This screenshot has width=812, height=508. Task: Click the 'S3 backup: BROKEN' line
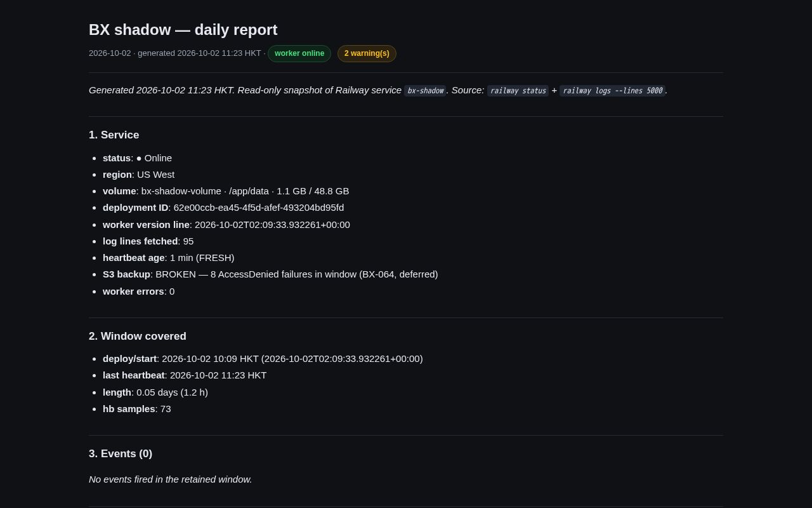270,274
